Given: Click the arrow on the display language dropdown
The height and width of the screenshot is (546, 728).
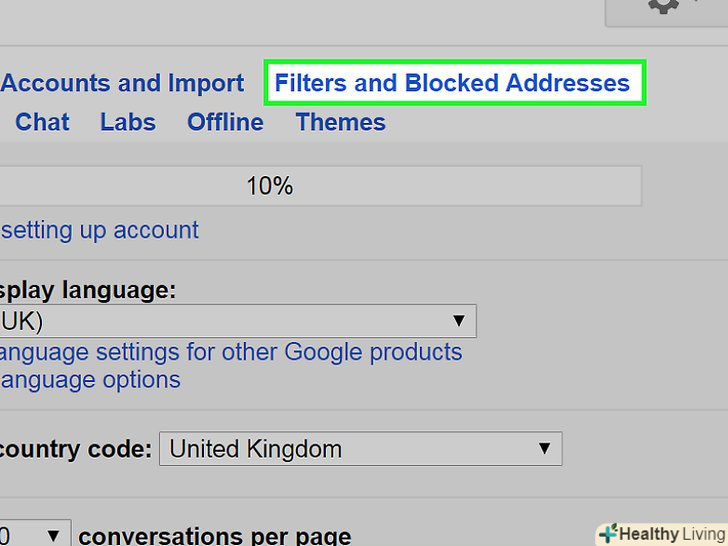Looking at the screenshot, I should click(459, 321).
